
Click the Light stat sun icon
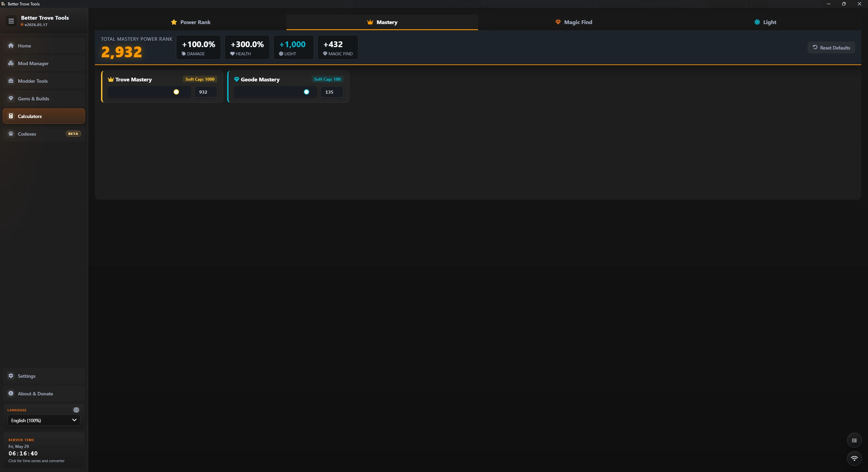pos(281,54)
